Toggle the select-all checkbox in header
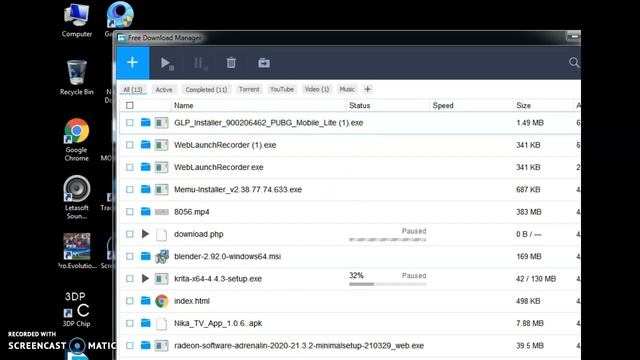640x360 pixels. coord(130,105)
